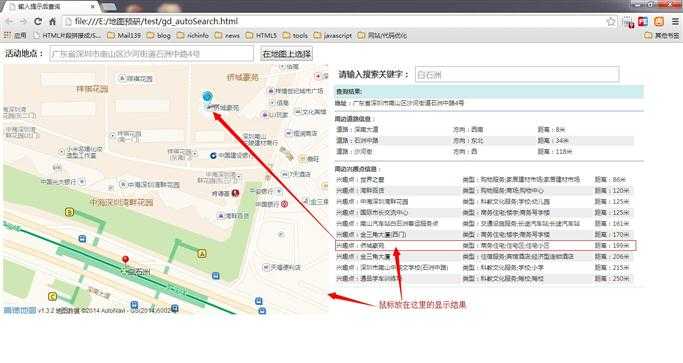This screenshot has height=363, width=683.
Task: Click the 查询结果 results header bar
Action: pyautogui.click(x=489, y=92)
